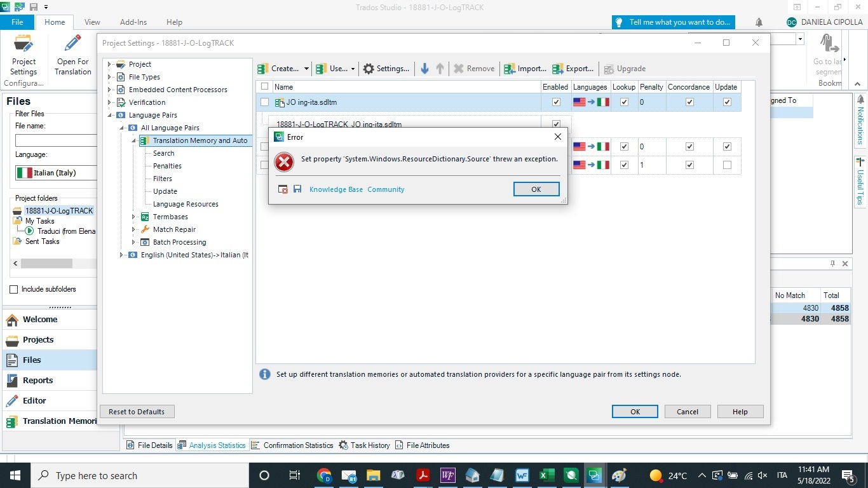Open the Community link

[x=386, y=189]
